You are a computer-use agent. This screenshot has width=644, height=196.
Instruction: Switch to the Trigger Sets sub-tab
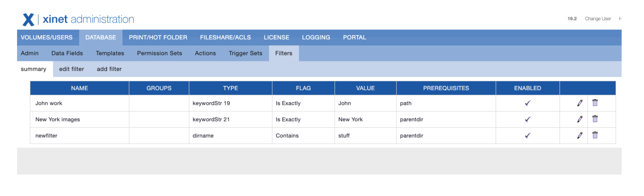click(245, 53)
